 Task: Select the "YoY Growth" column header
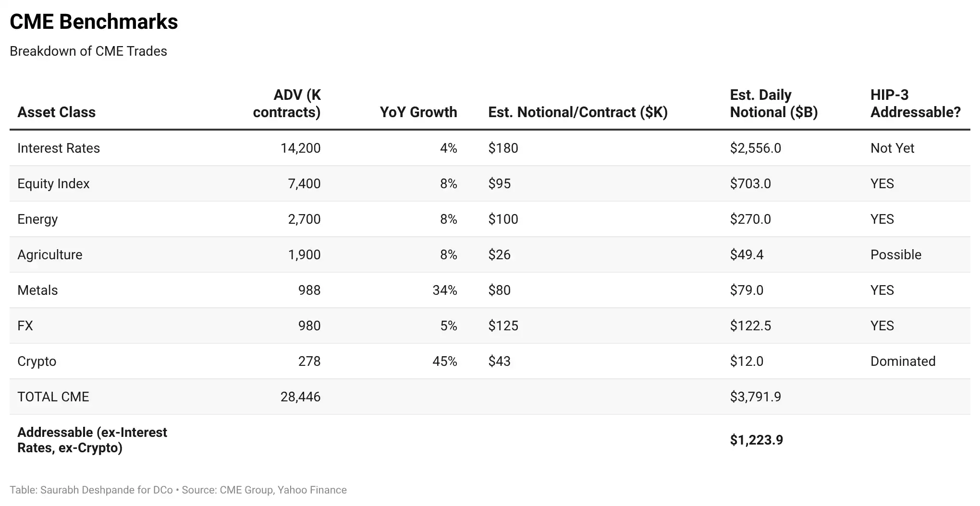pyautogui.click(x=418, y=112)
